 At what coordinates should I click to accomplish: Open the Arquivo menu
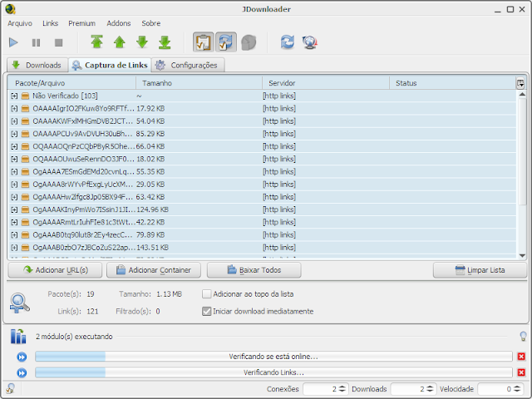click(20, 23)
